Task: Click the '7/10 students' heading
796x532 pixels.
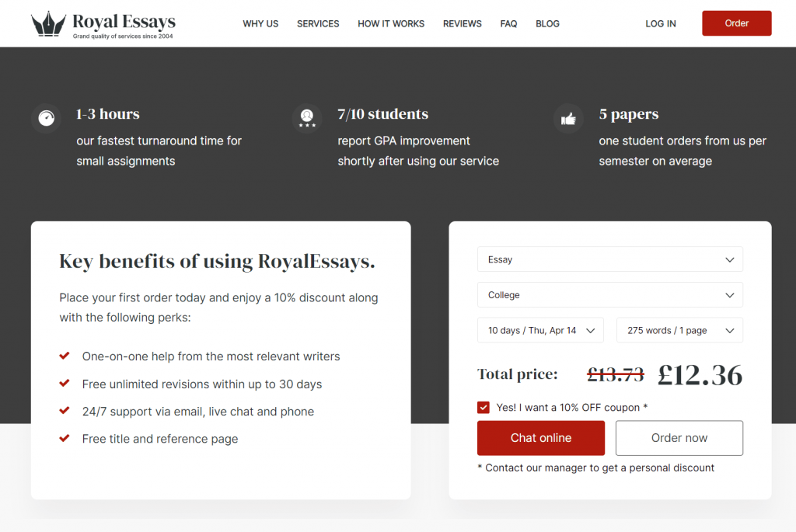Action: pyautogui.click(x=383, y=114)
